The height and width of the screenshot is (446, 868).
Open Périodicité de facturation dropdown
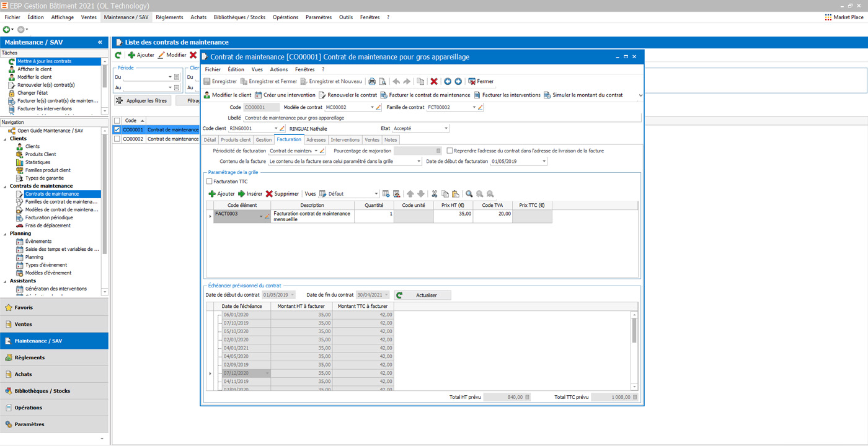(316, 151)
